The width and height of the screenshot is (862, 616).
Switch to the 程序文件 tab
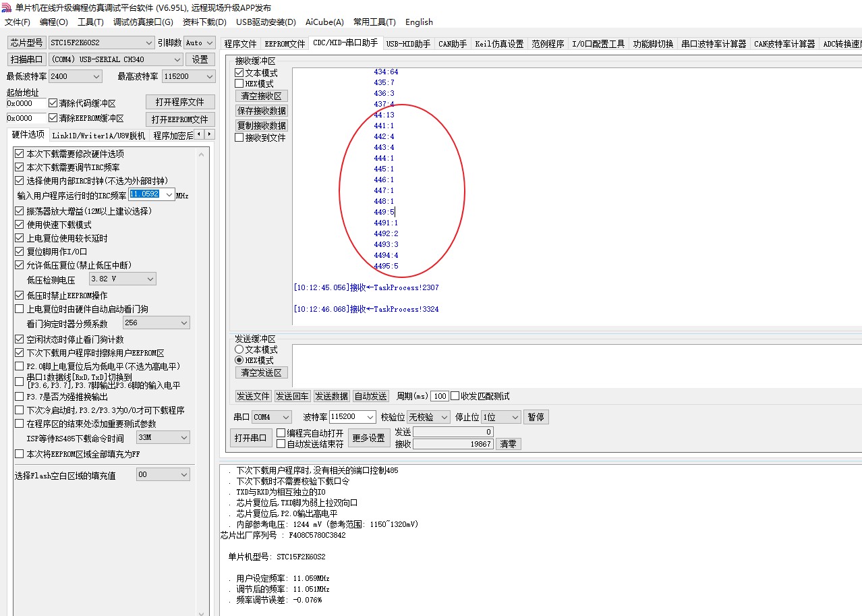tap(241, 44)
